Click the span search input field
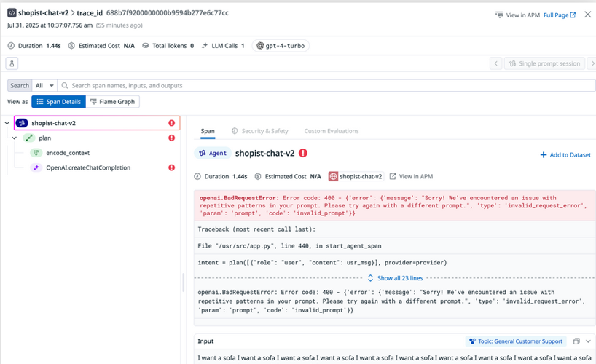This screenshot has width=596, height=364. 328,85
